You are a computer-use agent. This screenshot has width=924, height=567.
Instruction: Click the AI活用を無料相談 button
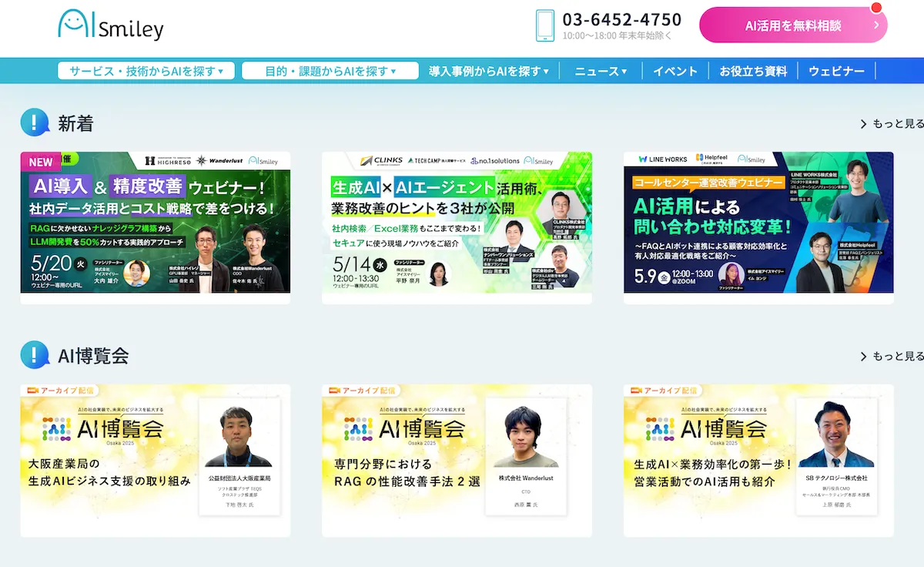(x=792, y=25)
